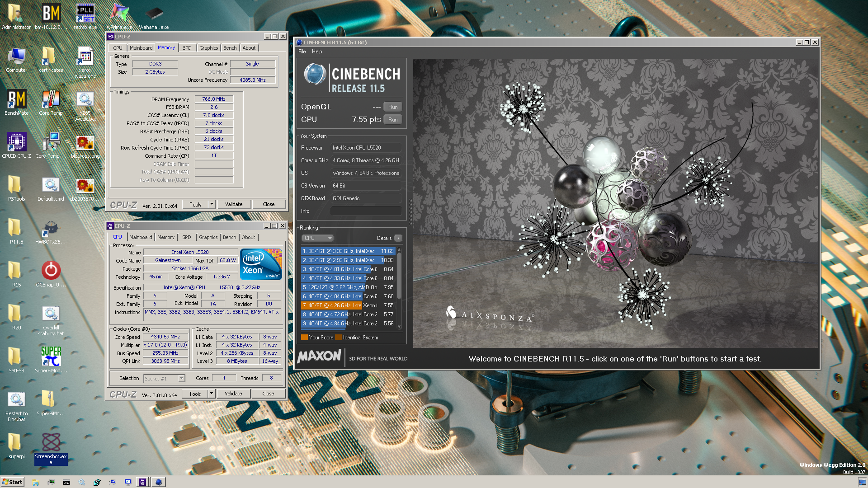Click the Start button
Image resolution: width=868 pixels, height=488 pixels.
pyautogui.click(x=12, y=482)
